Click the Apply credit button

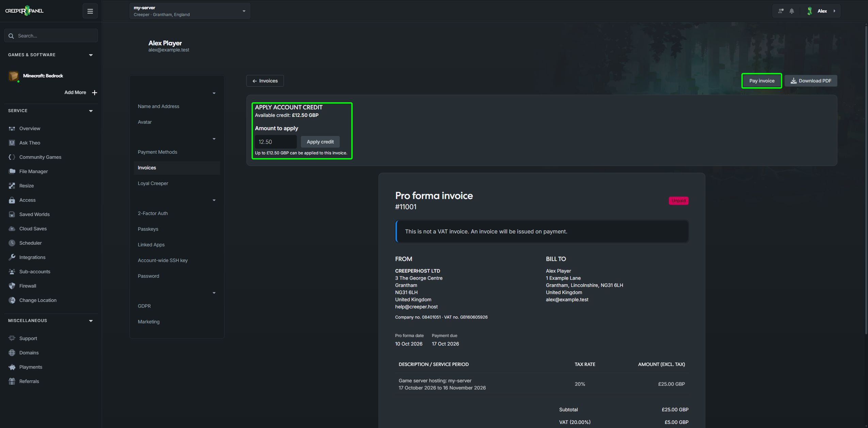(320, 142)
